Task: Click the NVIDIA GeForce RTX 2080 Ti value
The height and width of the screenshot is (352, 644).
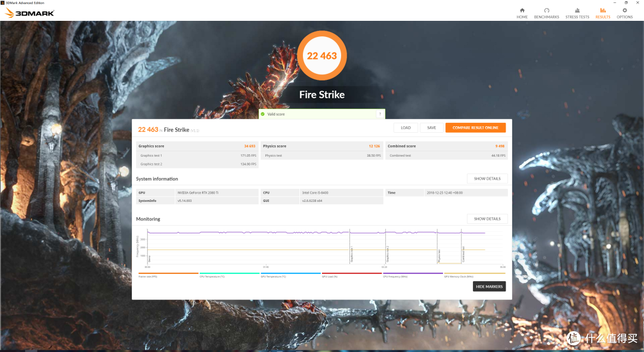Action: click(x=198, y=192)
